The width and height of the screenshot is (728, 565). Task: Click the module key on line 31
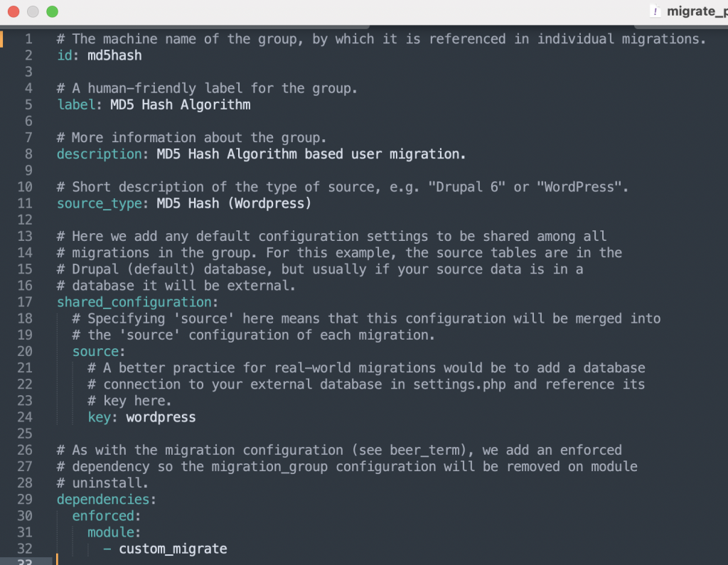[x=110, y=532]
